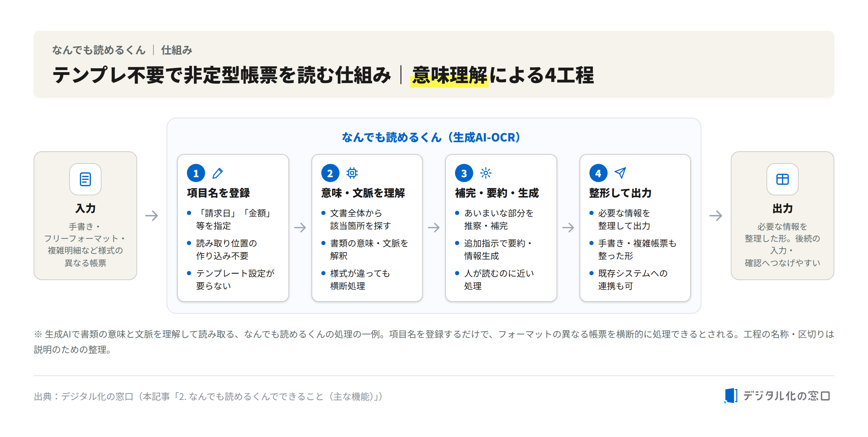868x437 pixels.
Task: Click the sun sparkle icon in step 3
Action: point(485,173)
